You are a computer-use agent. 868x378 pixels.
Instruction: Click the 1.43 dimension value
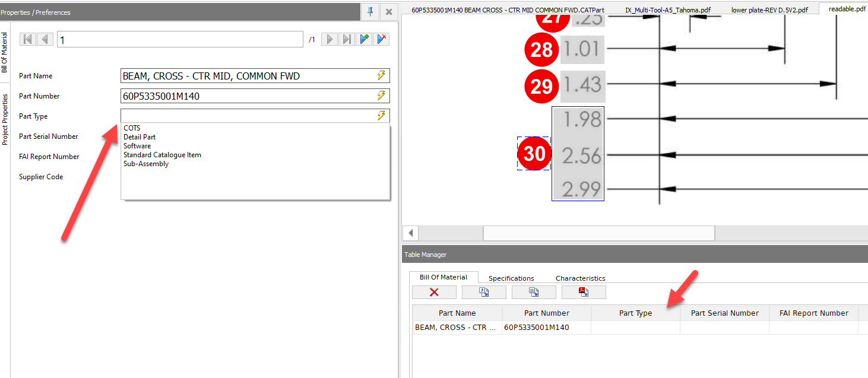(x=582, y=86)
